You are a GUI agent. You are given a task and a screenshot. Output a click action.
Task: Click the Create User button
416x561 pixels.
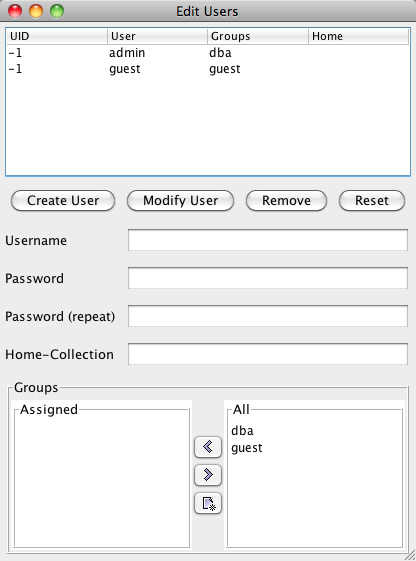[63, 200]
